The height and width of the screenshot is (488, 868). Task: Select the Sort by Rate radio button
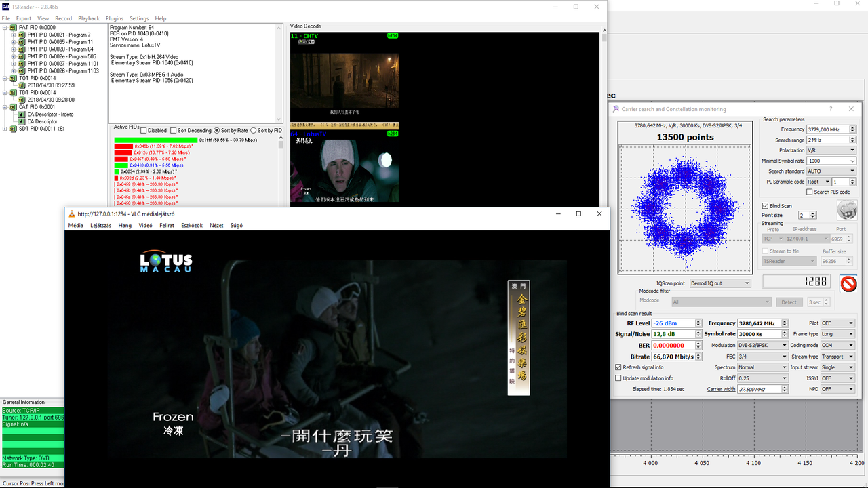pyautogui.click(x=217, y=131)
